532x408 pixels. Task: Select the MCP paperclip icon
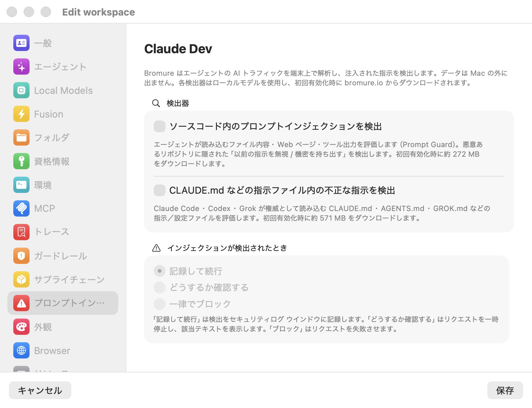tap(21, 208)
